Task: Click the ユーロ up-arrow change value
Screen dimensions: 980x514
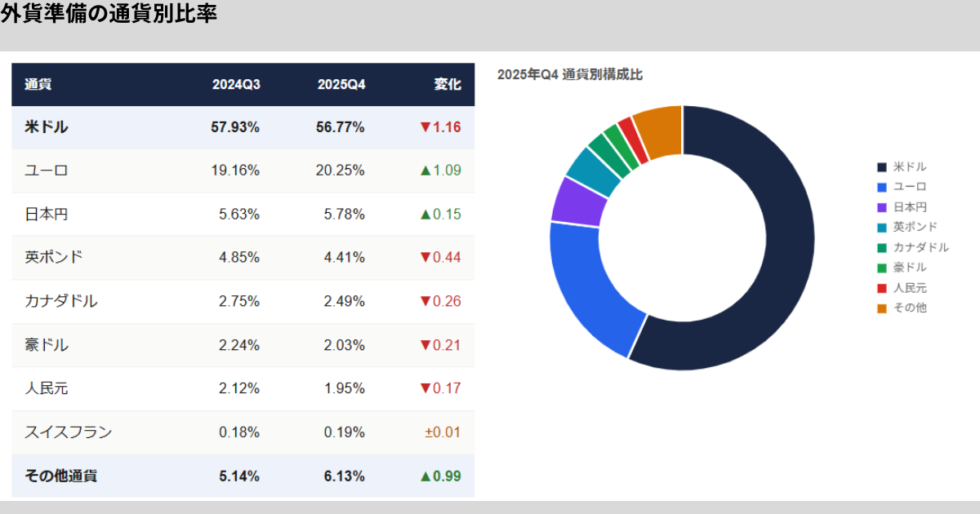Action: click(x=440, y=171)
